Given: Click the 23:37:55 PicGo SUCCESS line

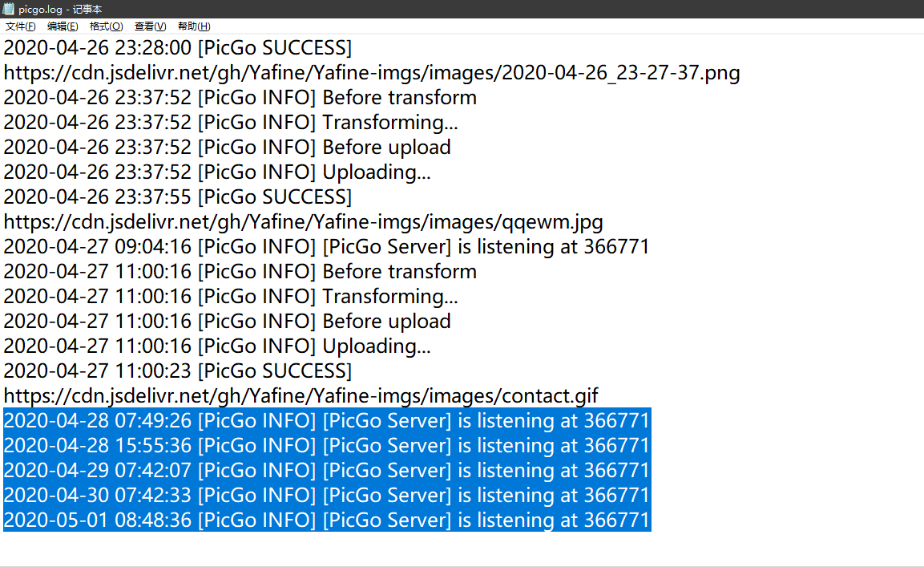Looking at the screenshot, I should pos(177,196).
